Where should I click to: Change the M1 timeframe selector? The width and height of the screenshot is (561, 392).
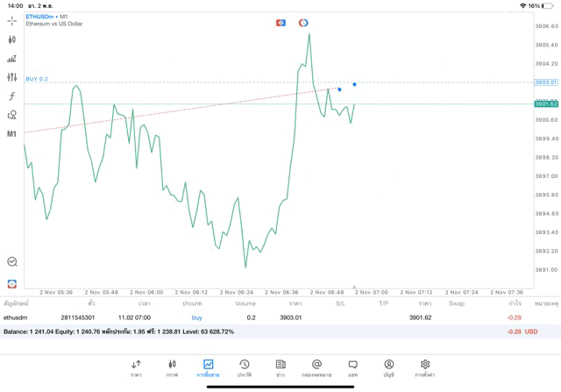click(x=12, y=134)
